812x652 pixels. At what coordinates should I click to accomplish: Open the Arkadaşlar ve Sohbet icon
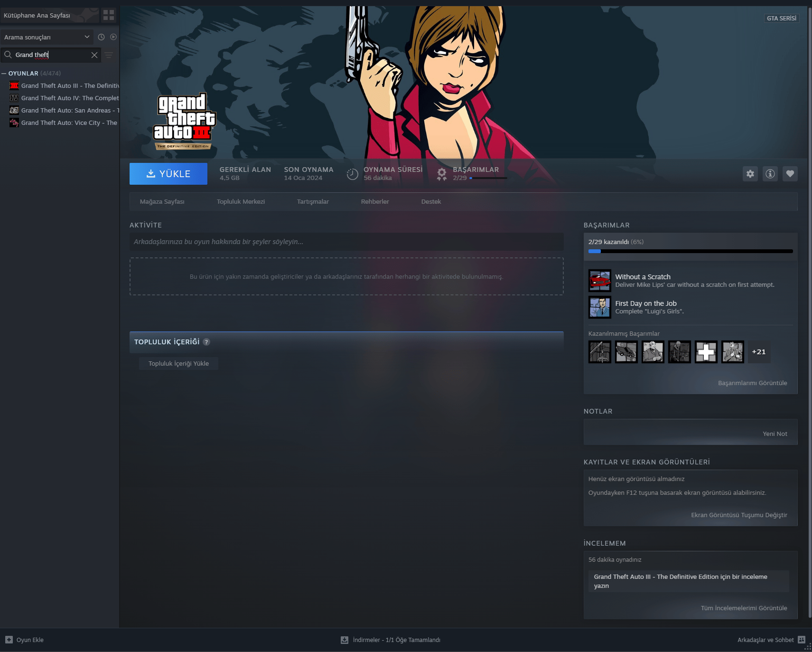(x=802, y=640)
